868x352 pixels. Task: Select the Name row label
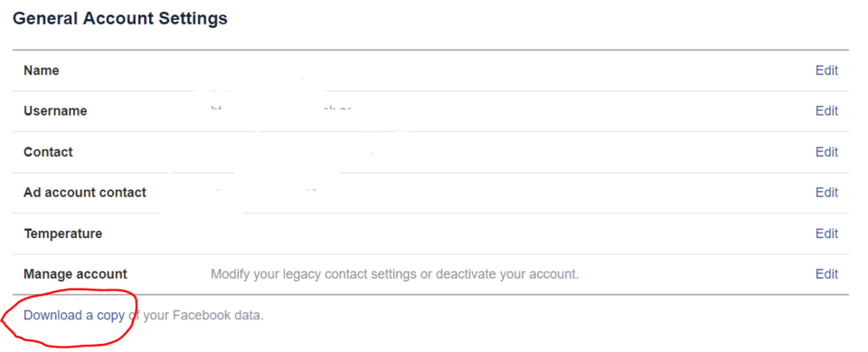coord(42,71)
